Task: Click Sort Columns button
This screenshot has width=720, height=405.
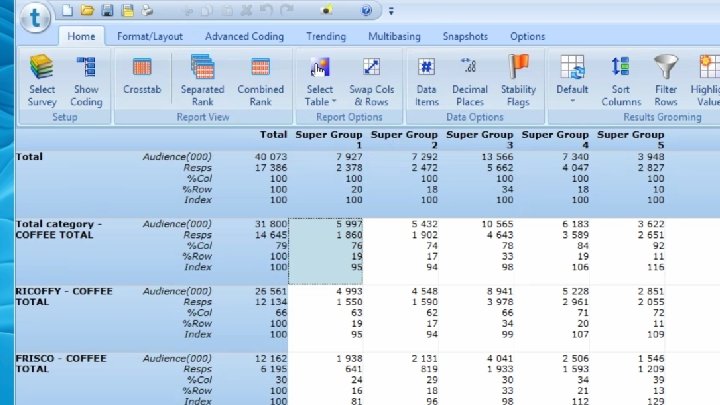Action: [x=621, y=80]
